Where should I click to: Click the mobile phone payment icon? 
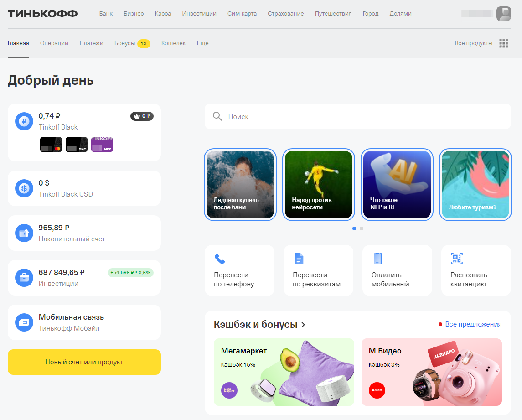tap(378, 259)
